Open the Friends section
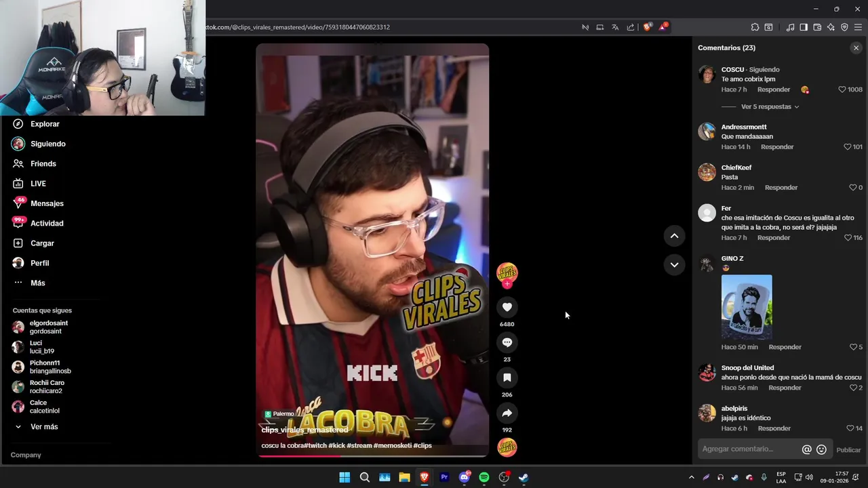The image size is (868, 488). point(43,163)
